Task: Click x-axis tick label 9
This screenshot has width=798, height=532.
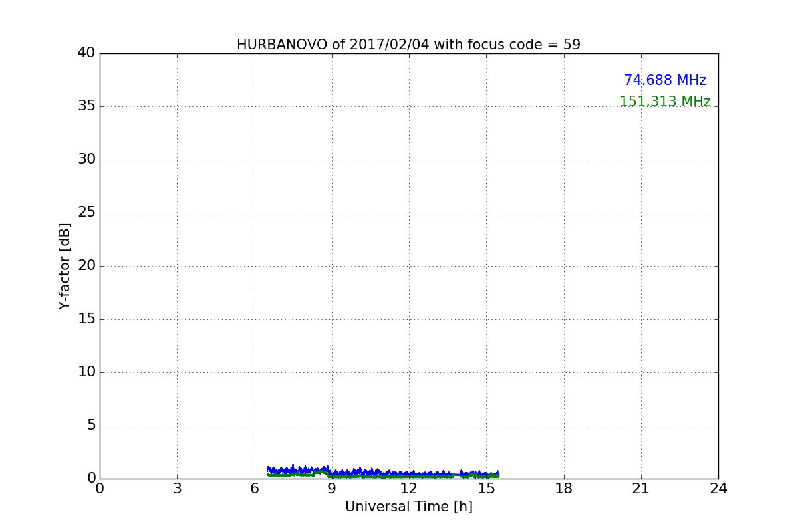Action: tap(332, 489)
